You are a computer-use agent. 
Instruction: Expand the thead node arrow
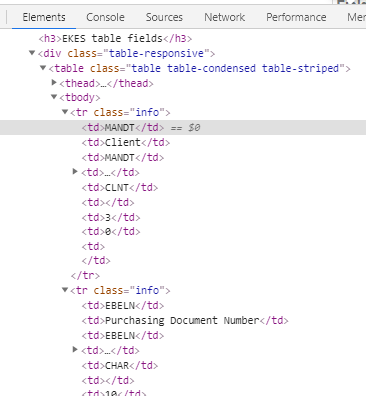[x=54, y=82]
